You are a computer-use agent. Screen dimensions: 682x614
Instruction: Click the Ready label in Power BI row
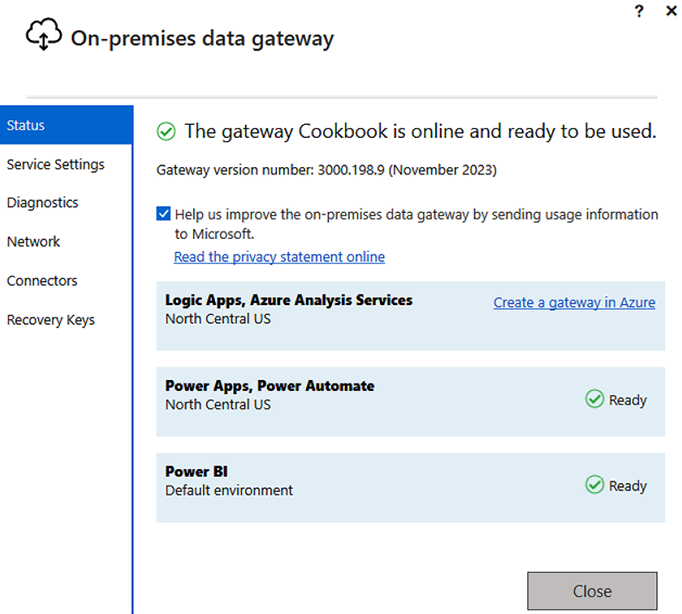click(628, 486)
